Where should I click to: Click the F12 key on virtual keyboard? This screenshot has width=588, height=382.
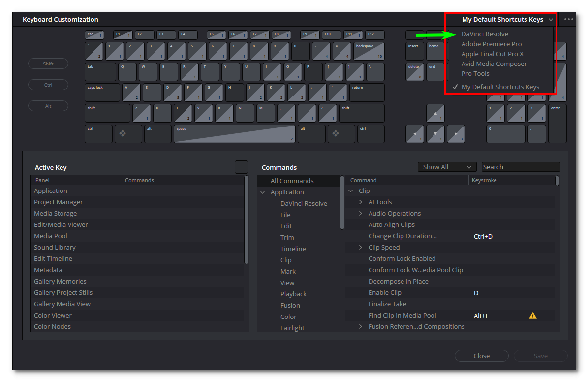(375, 35)
